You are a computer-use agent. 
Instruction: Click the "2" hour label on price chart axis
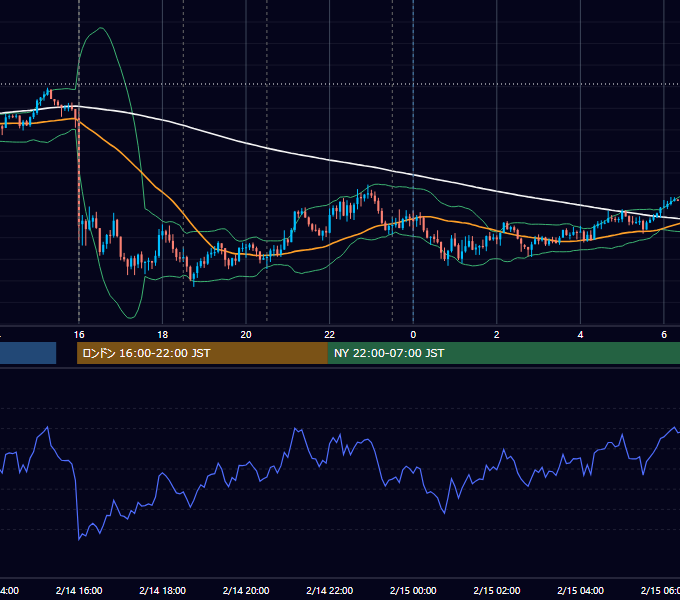pyautogui.click(x=497, y=335)
